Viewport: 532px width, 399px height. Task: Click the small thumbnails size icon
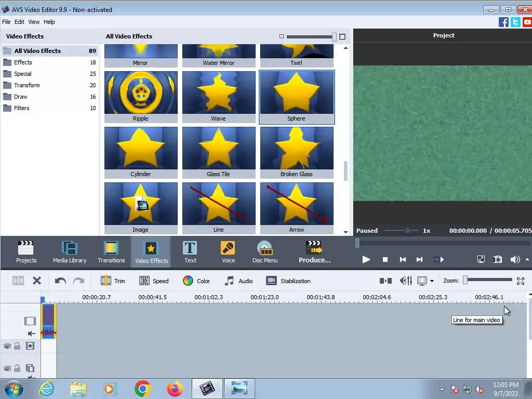coord(281,36)
